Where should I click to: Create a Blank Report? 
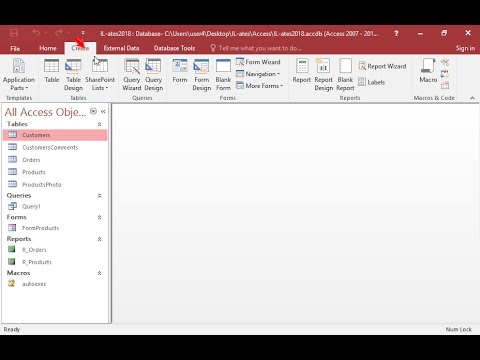[x=345, y=75]
